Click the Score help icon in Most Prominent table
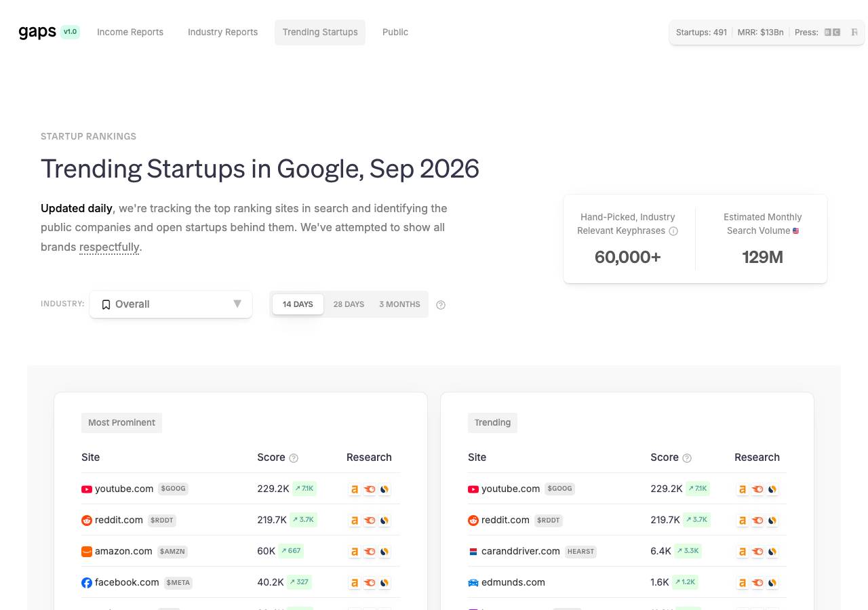868x610 pixels. [294, 458]
